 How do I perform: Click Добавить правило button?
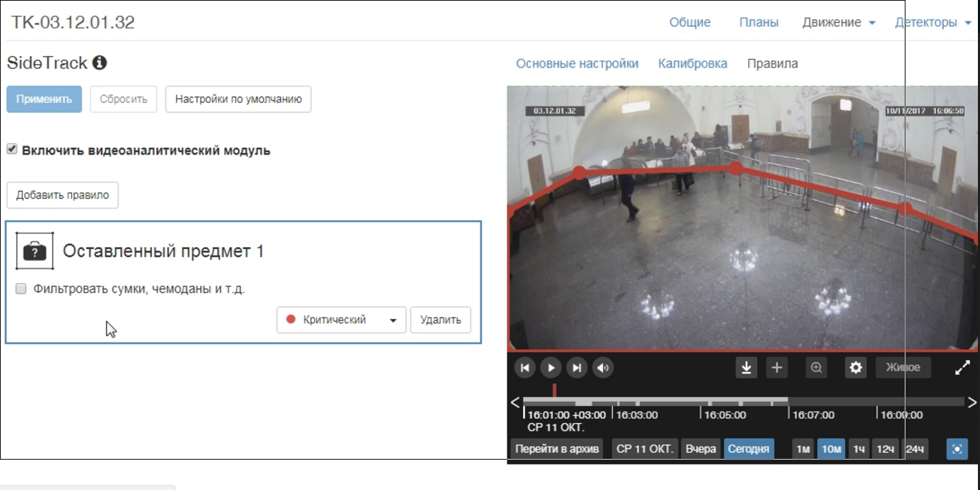point(63,195)
